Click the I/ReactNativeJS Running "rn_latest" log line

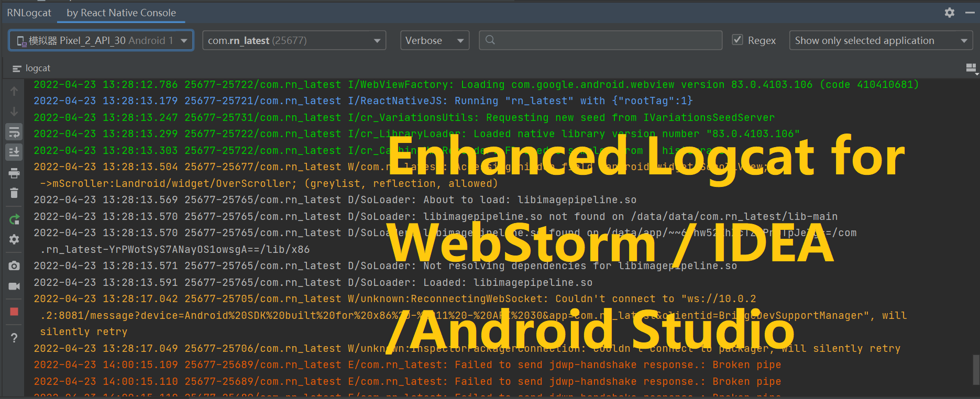click(363, 101)
